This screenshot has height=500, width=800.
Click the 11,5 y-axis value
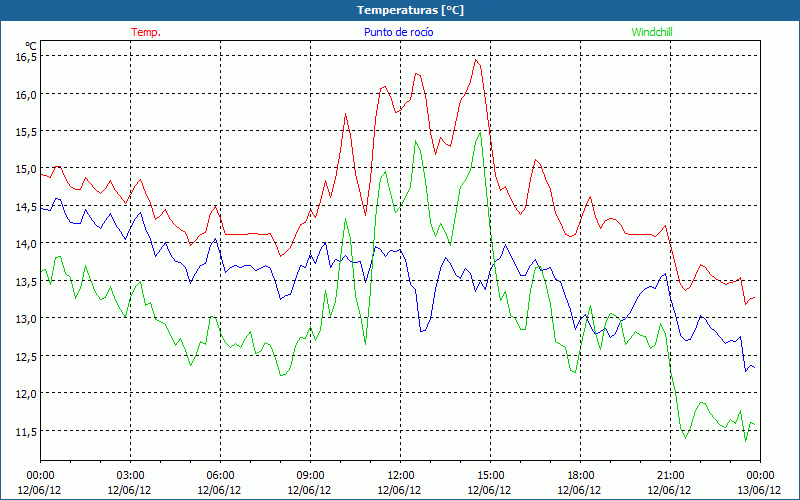(27, 431)
